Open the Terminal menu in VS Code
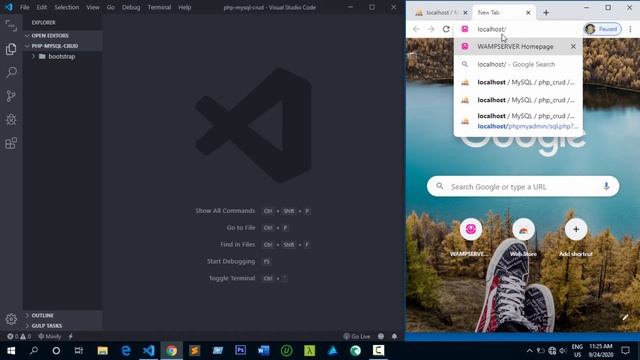 point(159,7)
